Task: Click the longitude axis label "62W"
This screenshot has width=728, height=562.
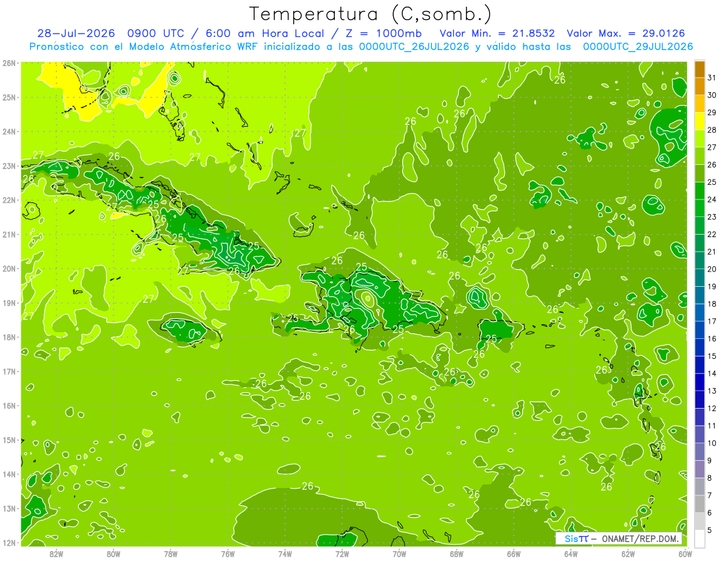Action: tap(628, 553)
